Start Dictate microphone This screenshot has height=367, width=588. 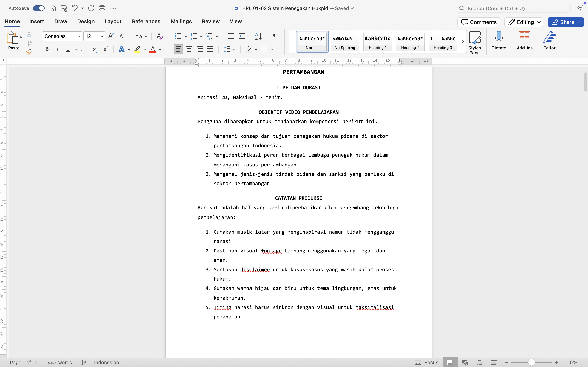[499, 41]
